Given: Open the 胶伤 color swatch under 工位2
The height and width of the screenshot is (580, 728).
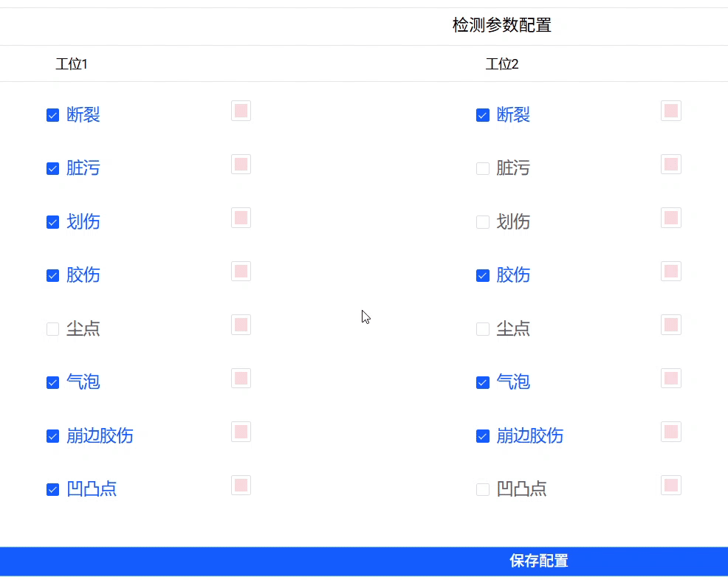Looking at the screenshot, I should [670, 271].
